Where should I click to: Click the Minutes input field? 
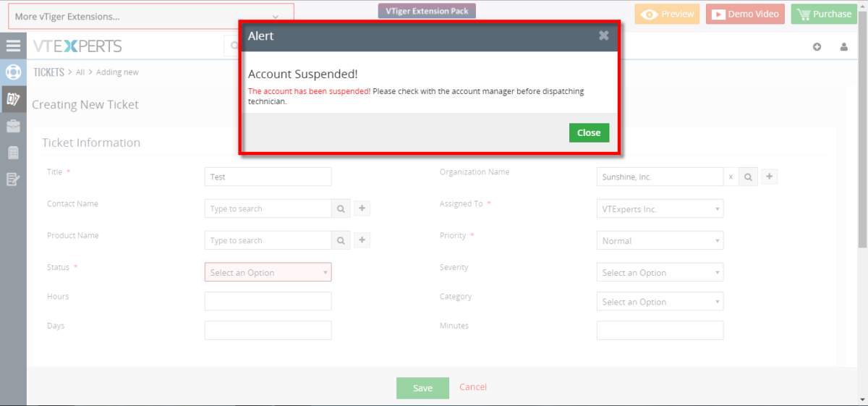660,331
